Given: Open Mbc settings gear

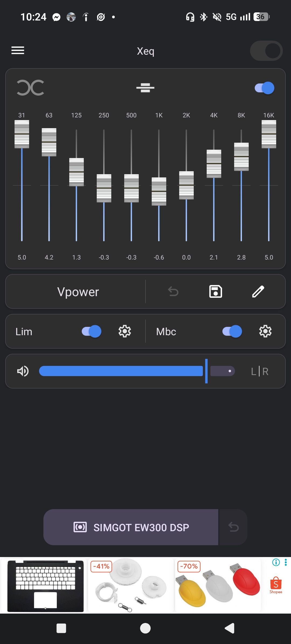Looking at the screenshot, I should pos(265,331).
